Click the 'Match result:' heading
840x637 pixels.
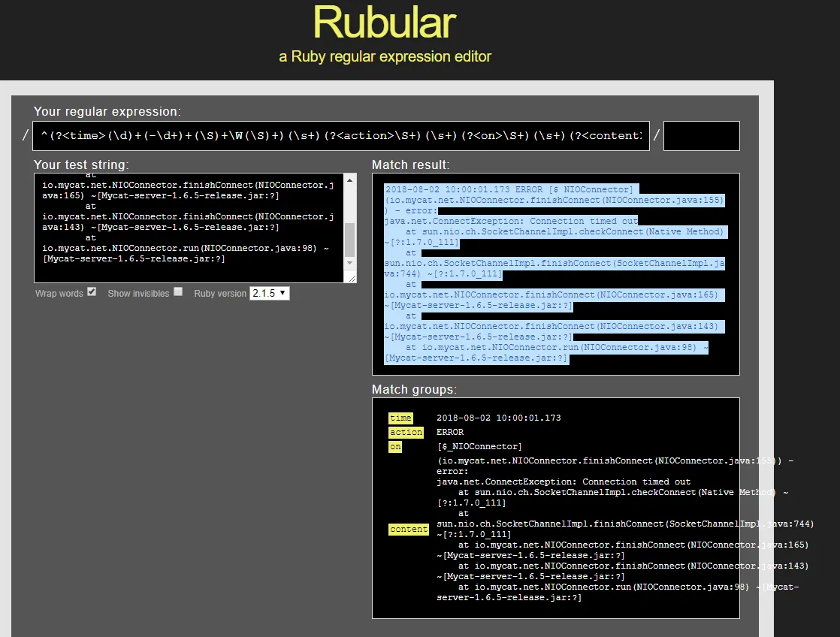point(411,165)
